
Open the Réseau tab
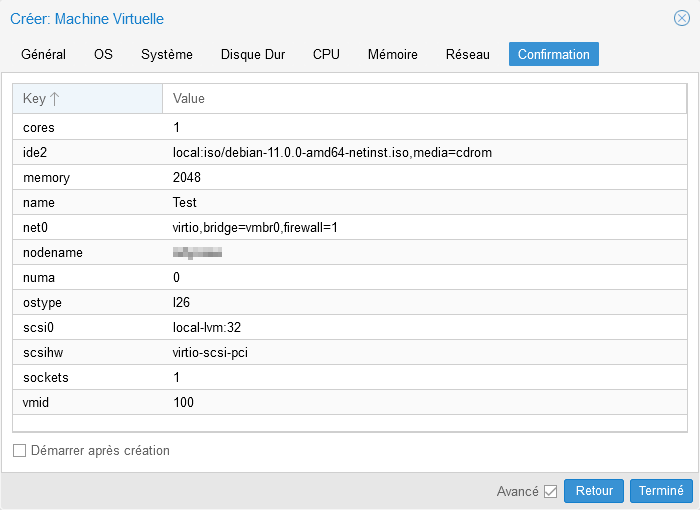tap(467, 54)
